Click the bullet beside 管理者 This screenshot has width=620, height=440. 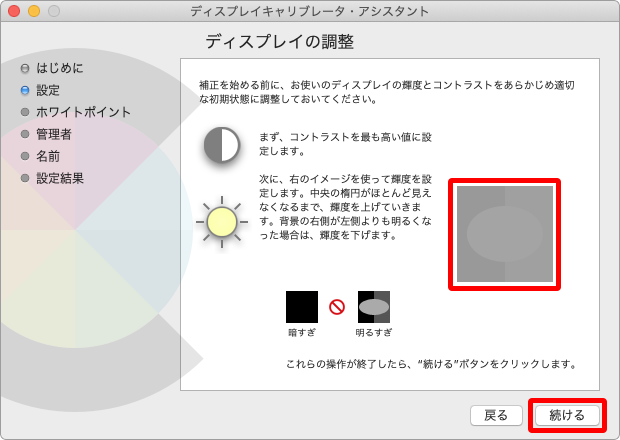click(25, 134)
